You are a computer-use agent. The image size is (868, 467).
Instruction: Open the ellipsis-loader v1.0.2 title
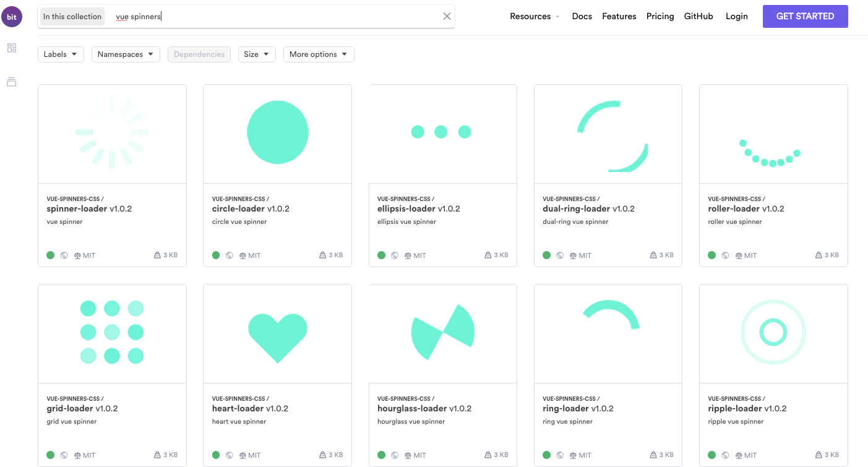tap(419, 208)
